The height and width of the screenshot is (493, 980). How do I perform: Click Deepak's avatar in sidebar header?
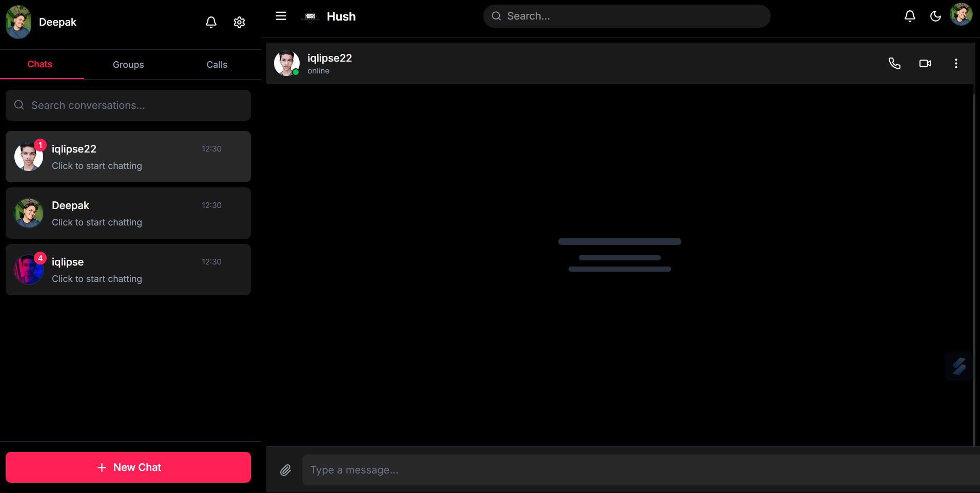(18, 22)
